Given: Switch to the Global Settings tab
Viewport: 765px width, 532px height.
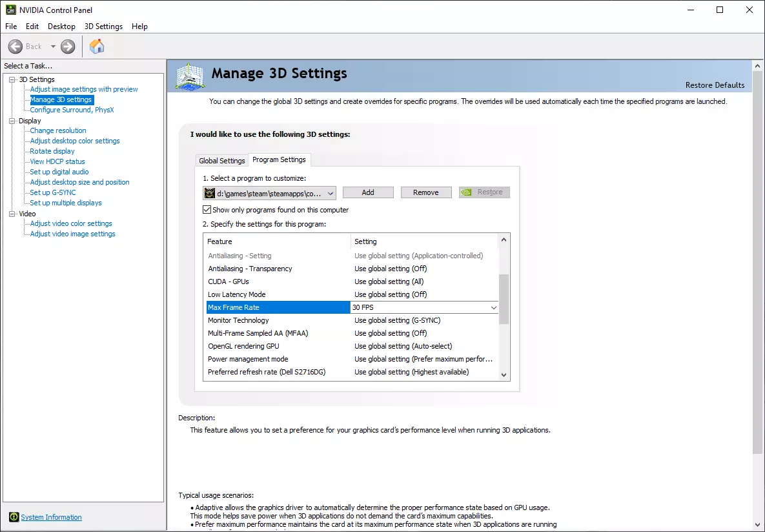Looking at the screenshot, I should click(x=221, y=161).
